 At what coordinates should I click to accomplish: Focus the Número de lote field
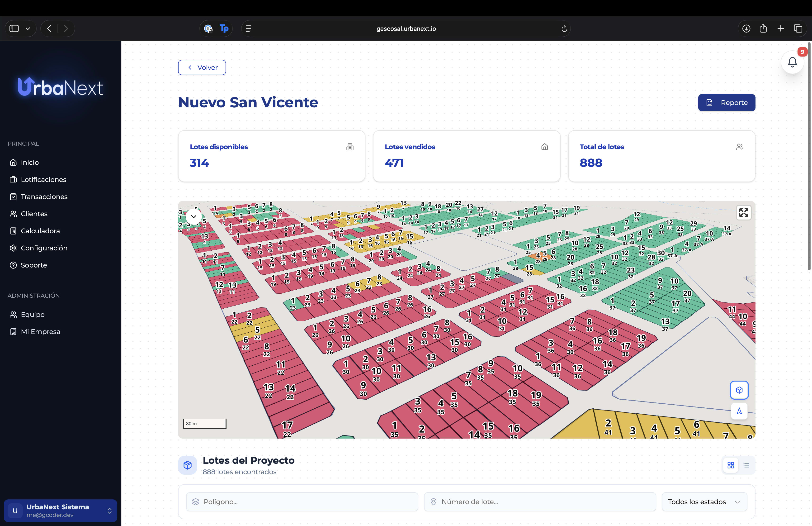coord(540,502)
